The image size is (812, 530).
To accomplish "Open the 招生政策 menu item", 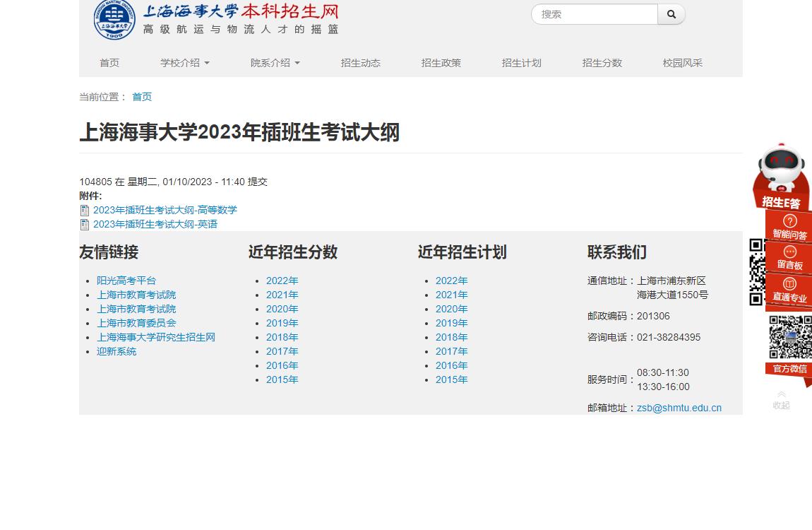I will pos(441,63).
